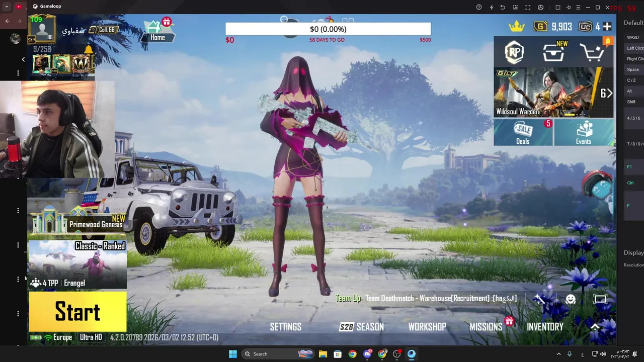Click the Ultra HD graphics label
This screenshot has height=362, width=644.
[91, 337]
